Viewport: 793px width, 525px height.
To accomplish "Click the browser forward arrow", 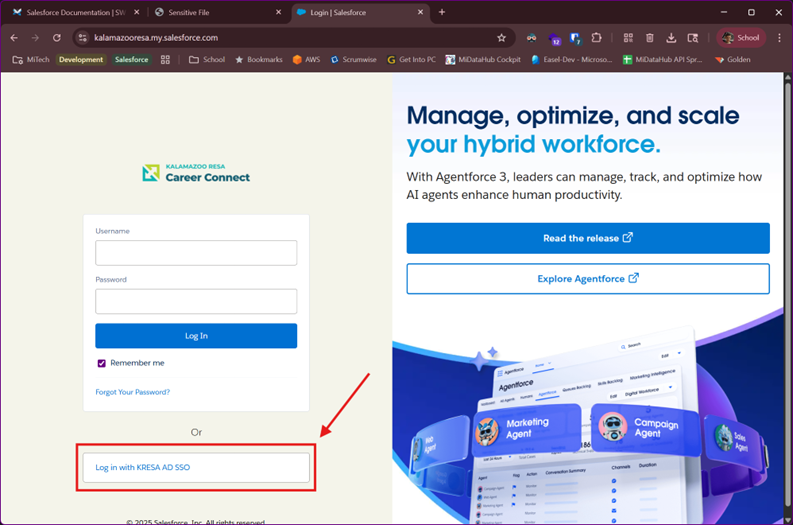I will (35, 38).
